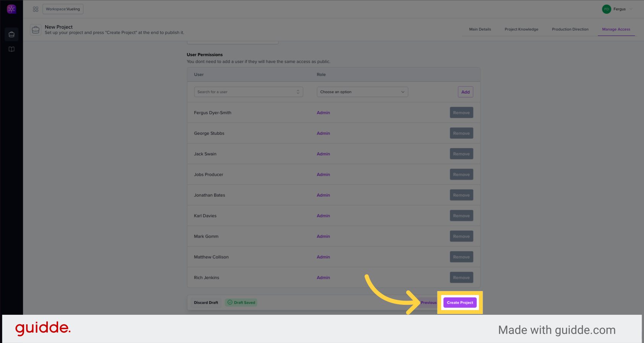
Task: Open the Choose an option role dropdown
Action: [363, 92]
